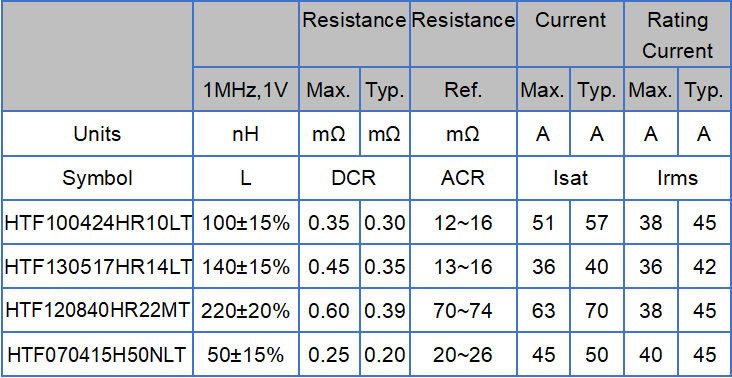732x378 pixels.
Task: Click the 70~74 ACR value cell
Action: click(463, 310)
